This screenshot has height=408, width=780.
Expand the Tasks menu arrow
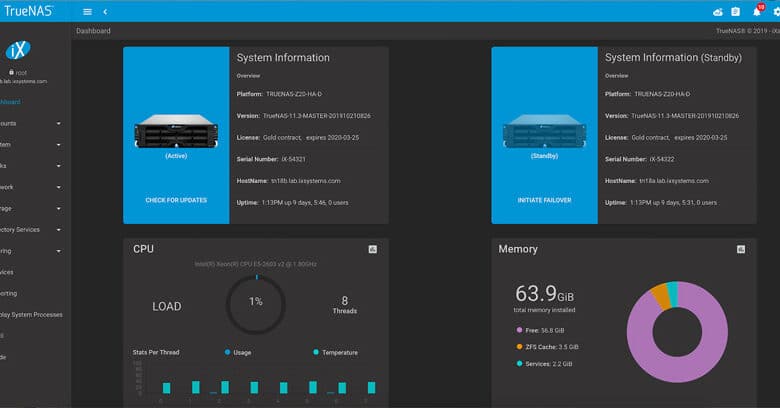pyautogui.click(x=59, y=166)
